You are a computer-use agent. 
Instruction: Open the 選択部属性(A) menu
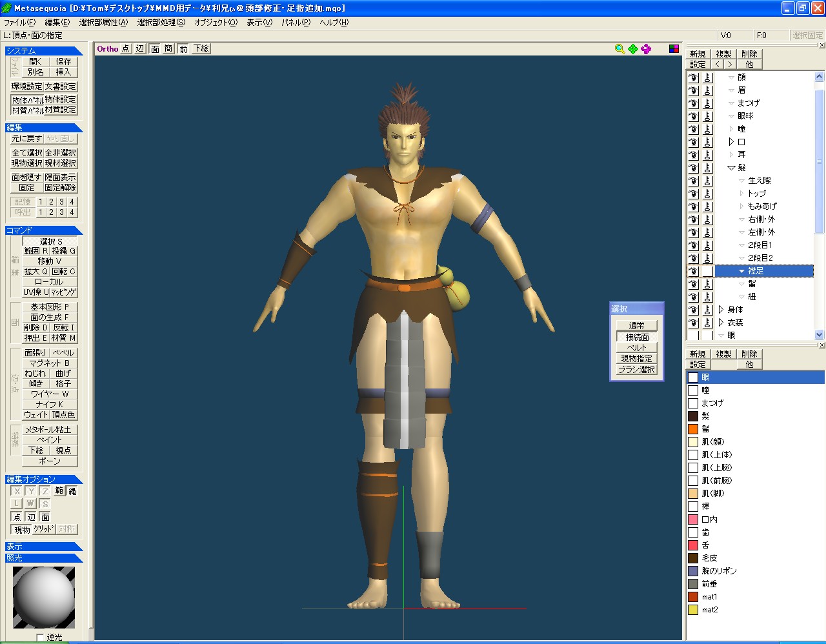(103, 23)
